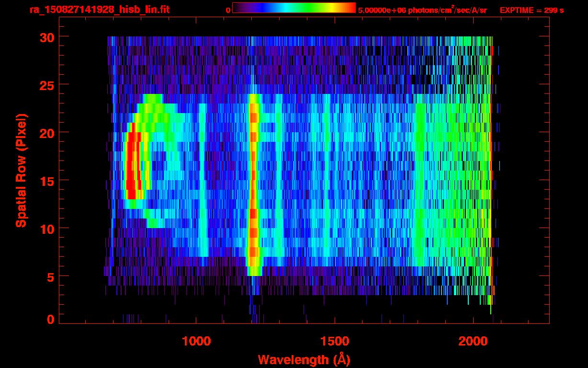Click the colorbar minimum value 0
This screenshot has width=588, height=368.
click(228, 10)
